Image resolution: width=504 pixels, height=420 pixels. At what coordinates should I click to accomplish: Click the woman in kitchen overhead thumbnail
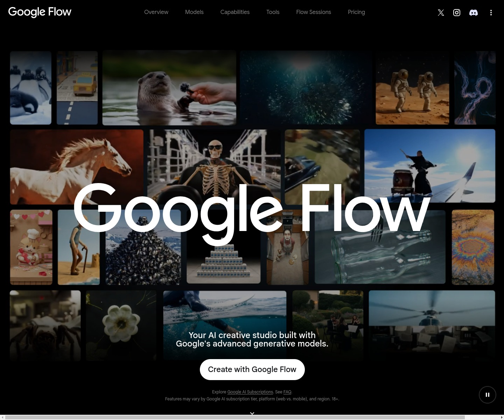tap(288, 247)
